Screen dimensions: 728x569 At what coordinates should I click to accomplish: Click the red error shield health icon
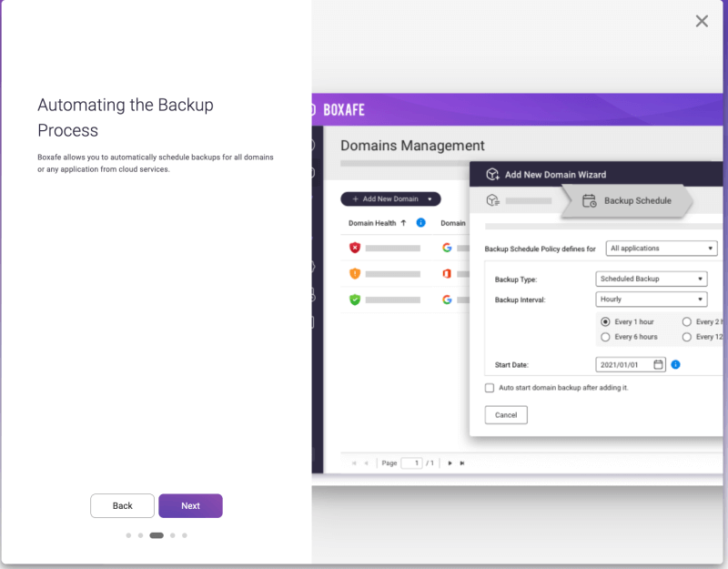(x=355, y=248)
